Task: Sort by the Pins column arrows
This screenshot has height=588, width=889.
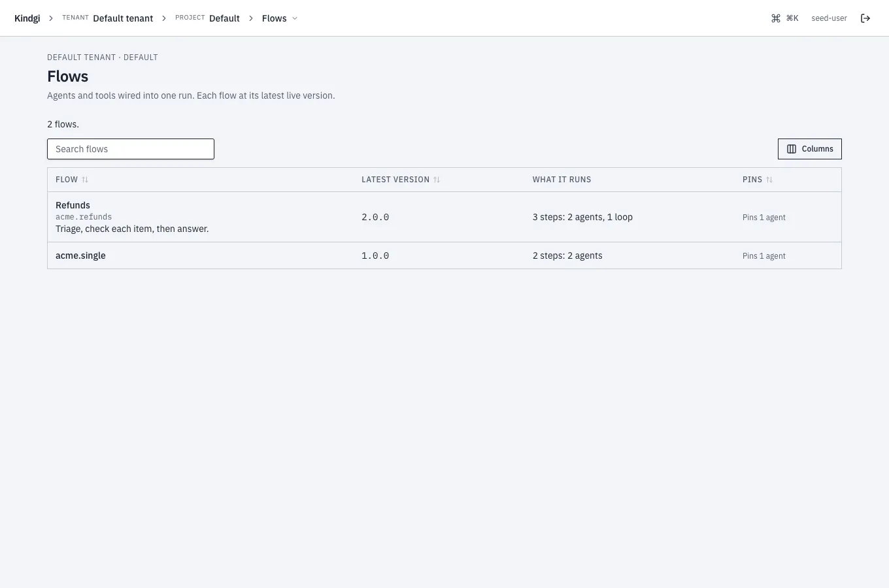Action: pos(769,180)
